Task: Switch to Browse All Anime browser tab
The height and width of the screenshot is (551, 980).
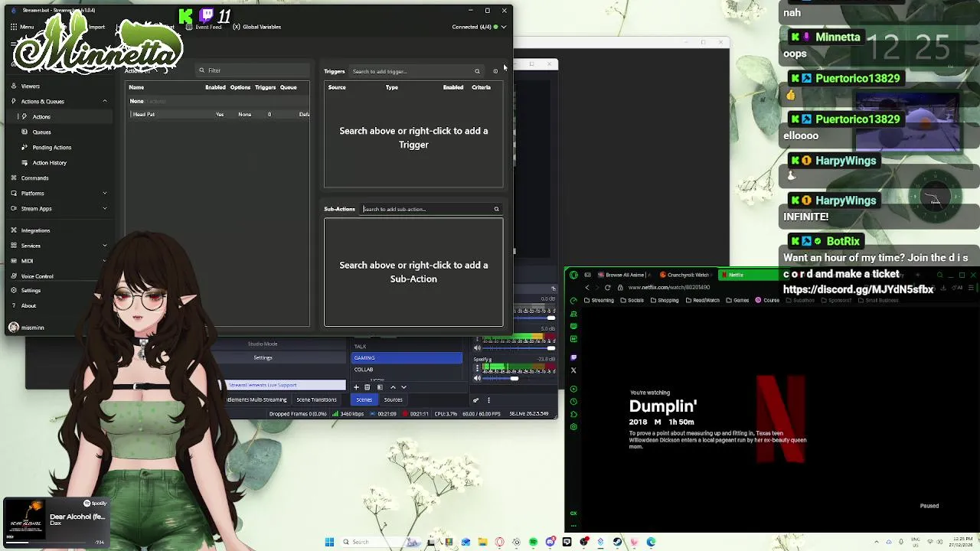Action: tap(625, 275)
